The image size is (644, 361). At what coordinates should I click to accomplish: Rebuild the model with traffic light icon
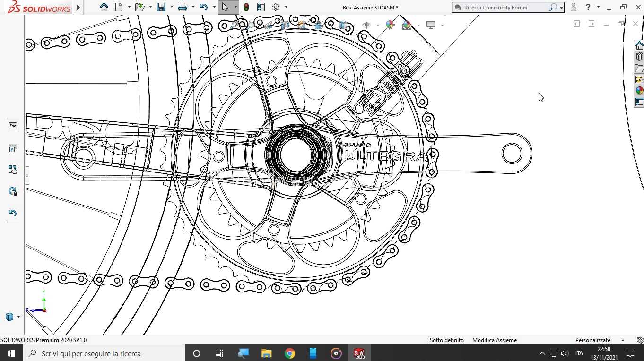click(246, 7)
